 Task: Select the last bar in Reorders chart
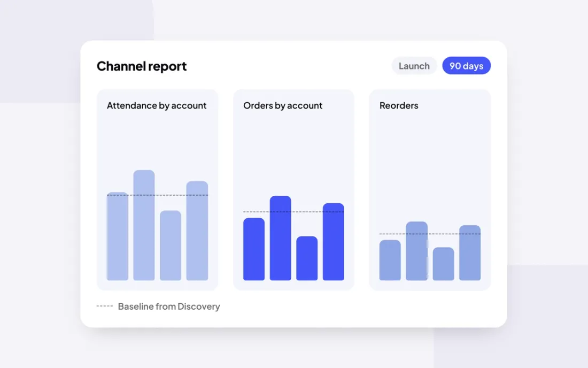(470, 253)
